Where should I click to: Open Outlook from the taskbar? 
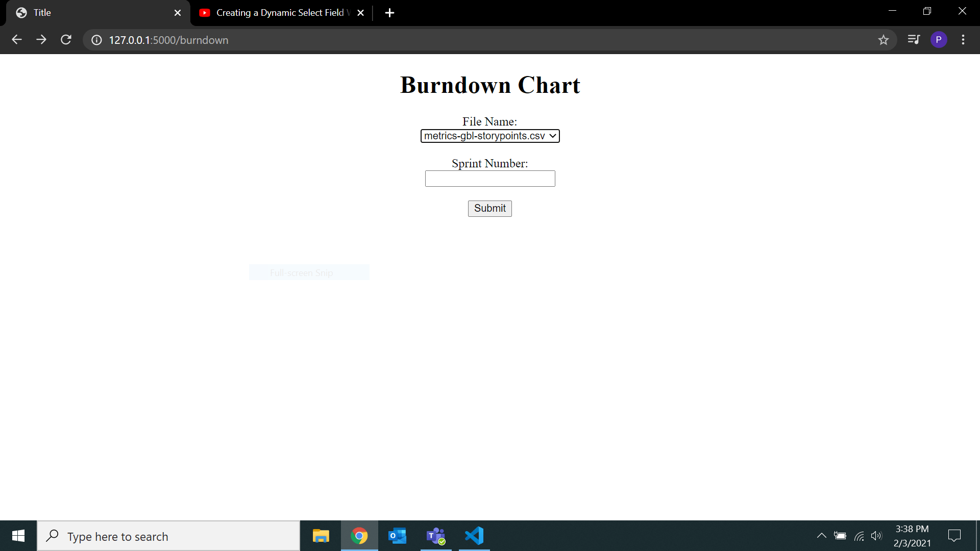(397, 536)
